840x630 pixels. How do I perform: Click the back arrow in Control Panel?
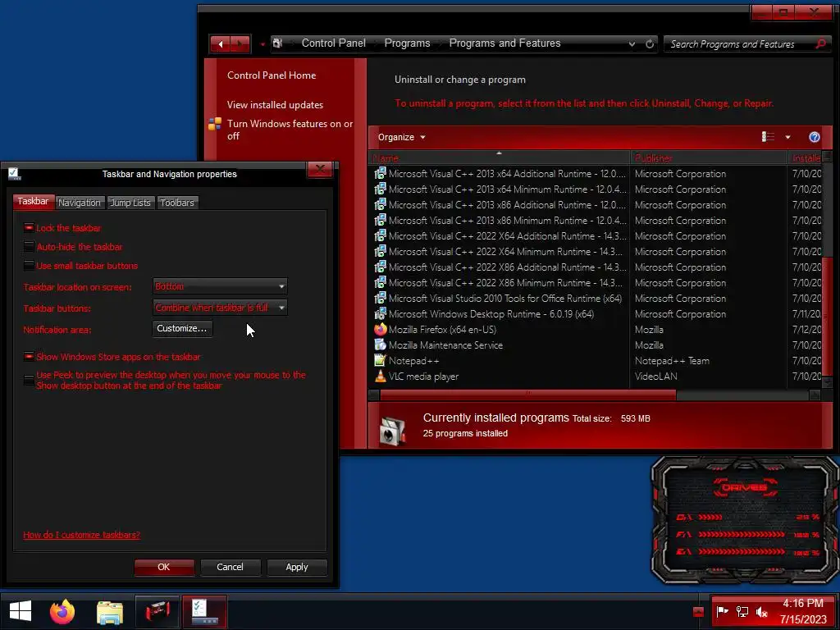click(220, 44)
